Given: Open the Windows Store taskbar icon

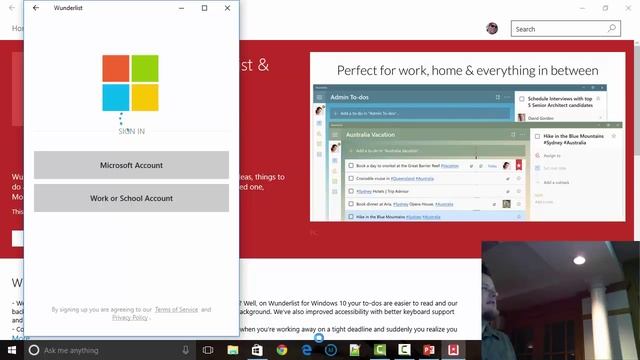Looking at the screenshot, I should (257, 350).
